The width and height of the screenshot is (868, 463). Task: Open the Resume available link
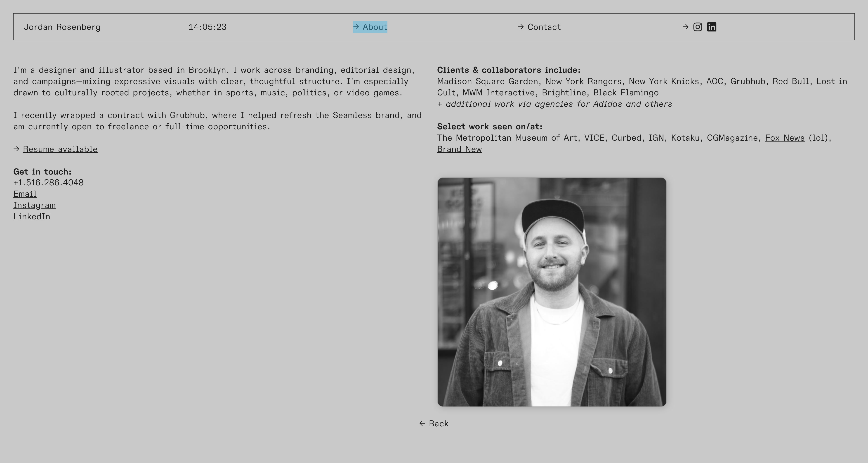(x=60, y=149)
